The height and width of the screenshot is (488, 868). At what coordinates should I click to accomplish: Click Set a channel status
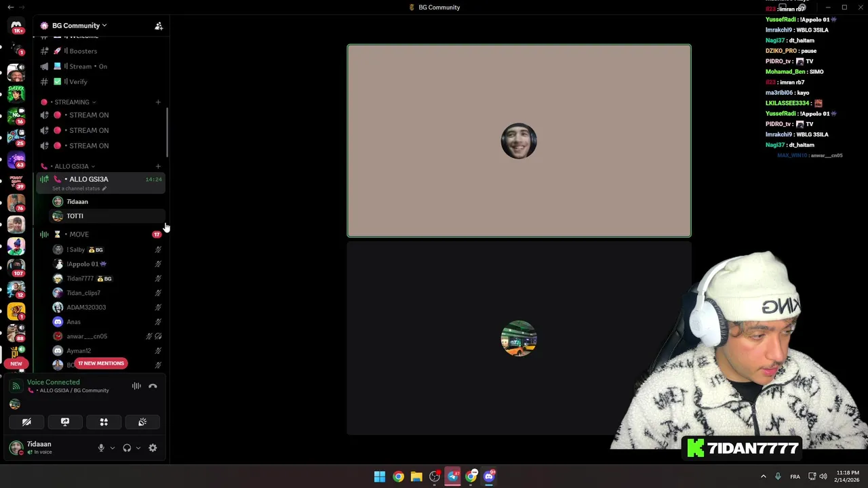pyautogui.click(x=79, y=188)
